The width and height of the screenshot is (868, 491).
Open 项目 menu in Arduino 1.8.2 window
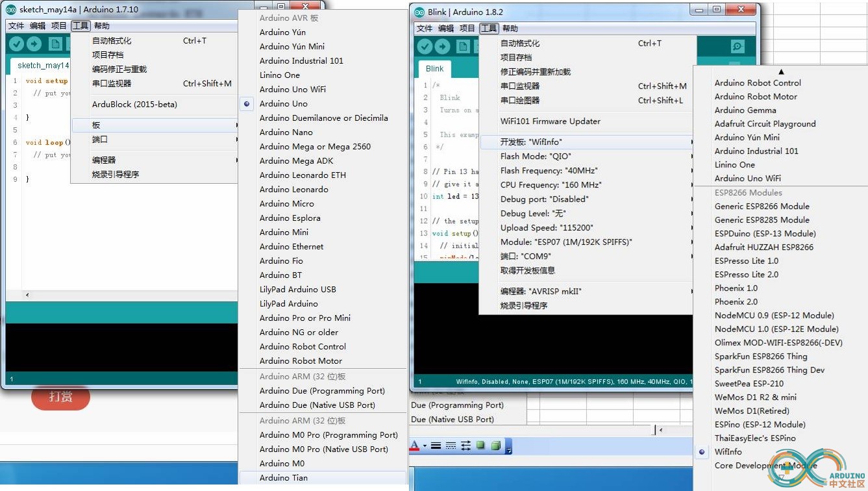(467, 29)
